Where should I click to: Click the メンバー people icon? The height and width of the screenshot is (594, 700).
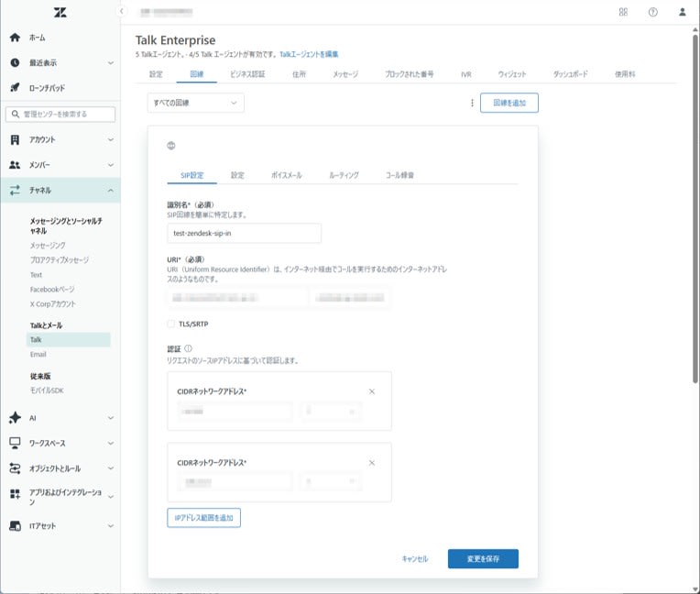tap(15, 165)
